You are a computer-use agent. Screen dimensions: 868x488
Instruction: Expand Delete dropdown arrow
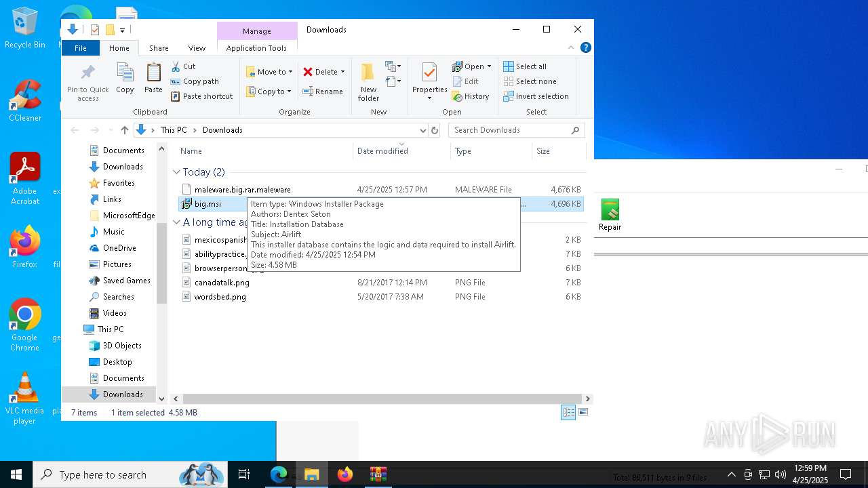pos(342,72)
